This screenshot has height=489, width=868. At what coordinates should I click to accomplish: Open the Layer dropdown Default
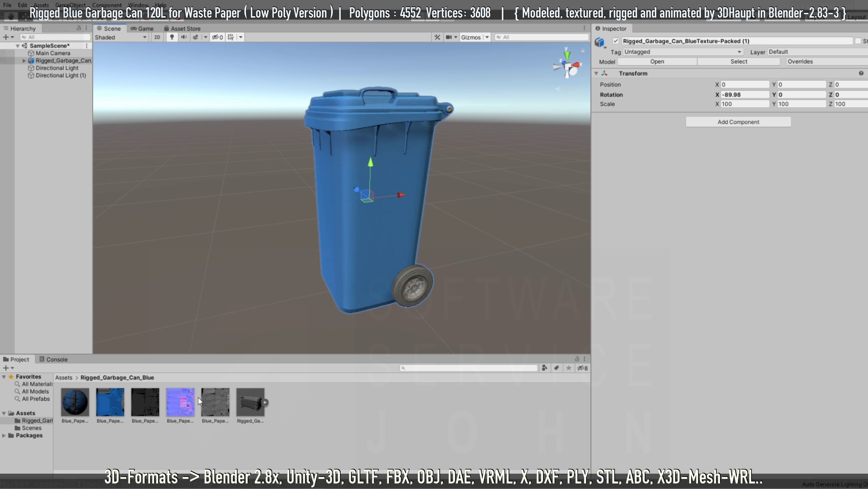[818, 52]
